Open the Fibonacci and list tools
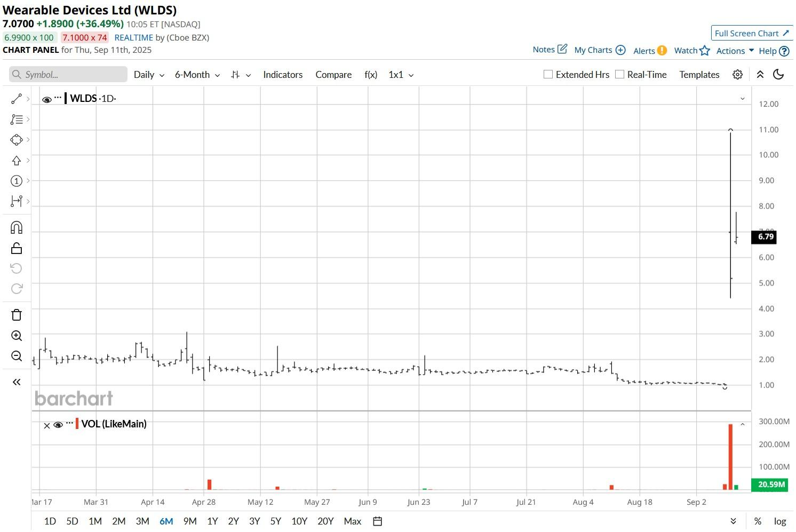 coord(17,120)
